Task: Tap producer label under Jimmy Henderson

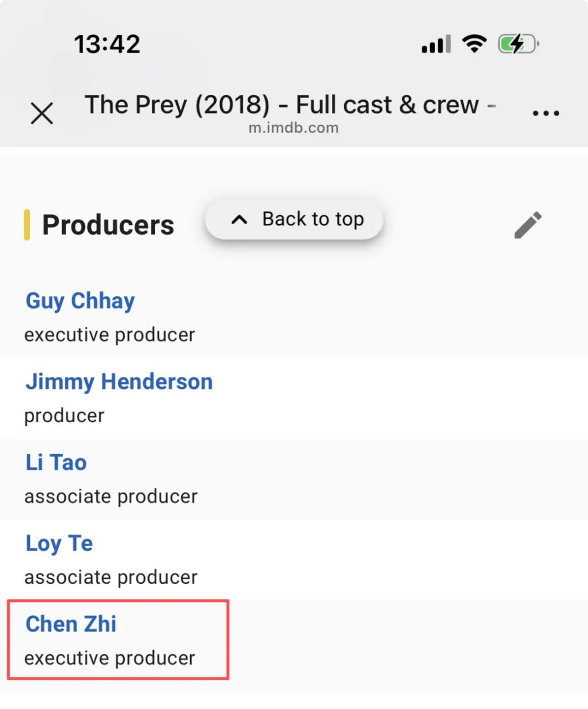Action: pos(64,415)
